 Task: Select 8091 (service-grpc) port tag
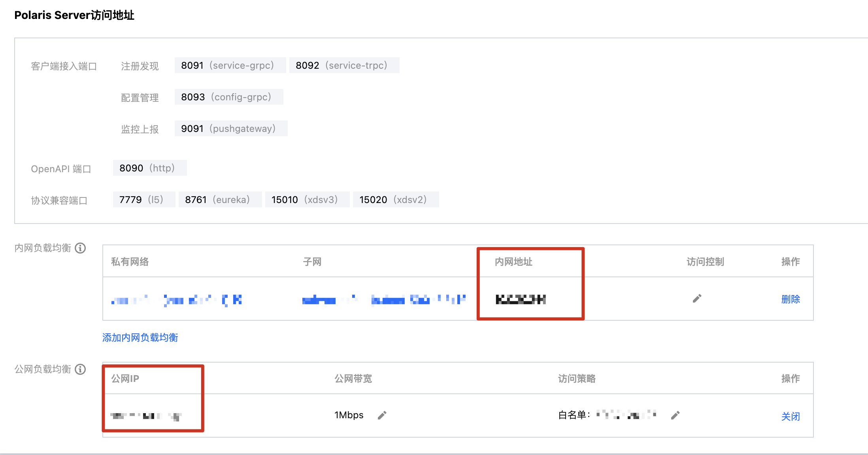coord(230,65)
